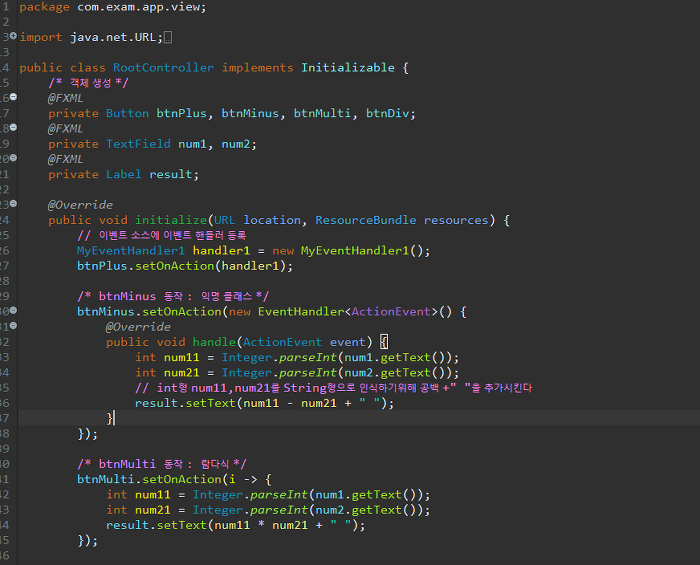The image size is (700, 565).
Task: Click setOnAction on the btnPlus line
Action: click(x=175, y=266)
